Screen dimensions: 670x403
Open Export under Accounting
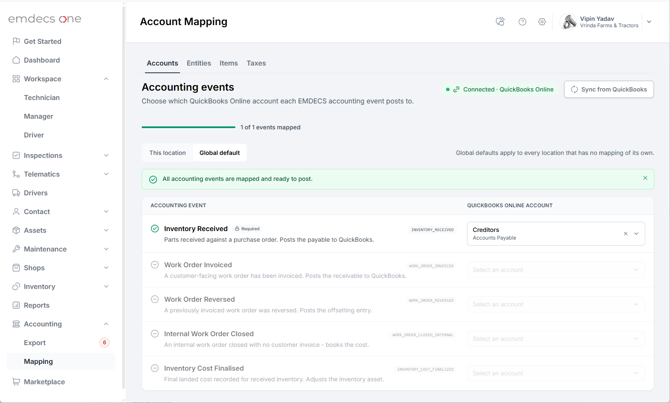(35, 343)
